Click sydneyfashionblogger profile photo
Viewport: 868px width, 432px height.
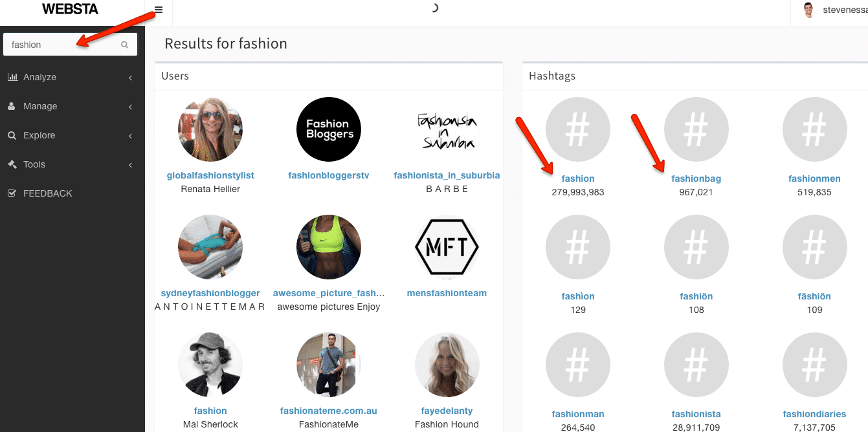coord(210,247)
